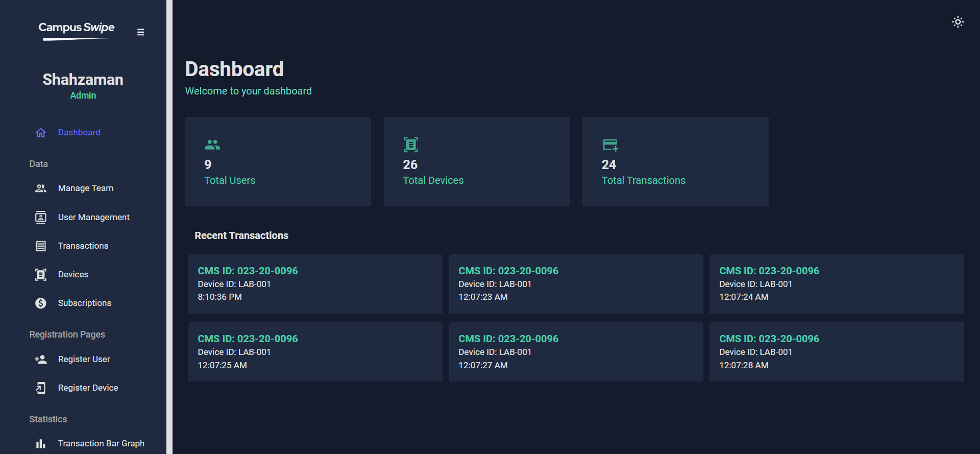Open the Manage Team page
Screen dimensions: 980x454
tap(86, 188)
